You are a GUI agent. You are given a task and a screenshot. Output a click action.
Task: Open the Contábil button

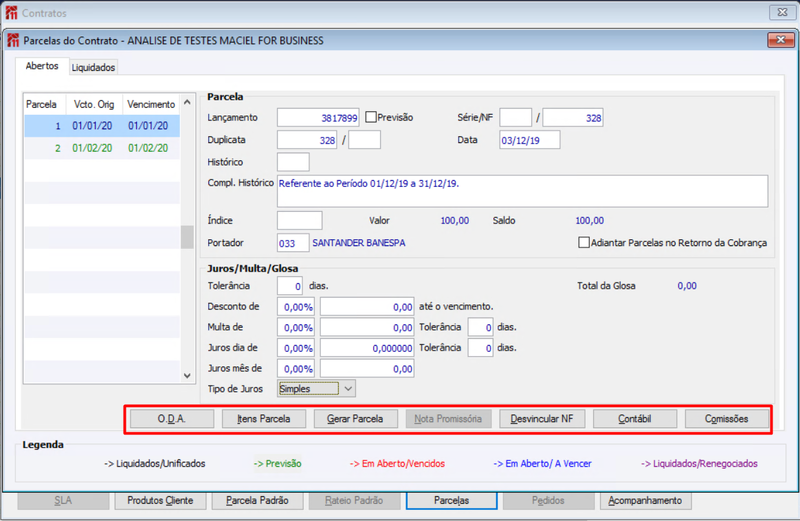[x=635, y=419]
